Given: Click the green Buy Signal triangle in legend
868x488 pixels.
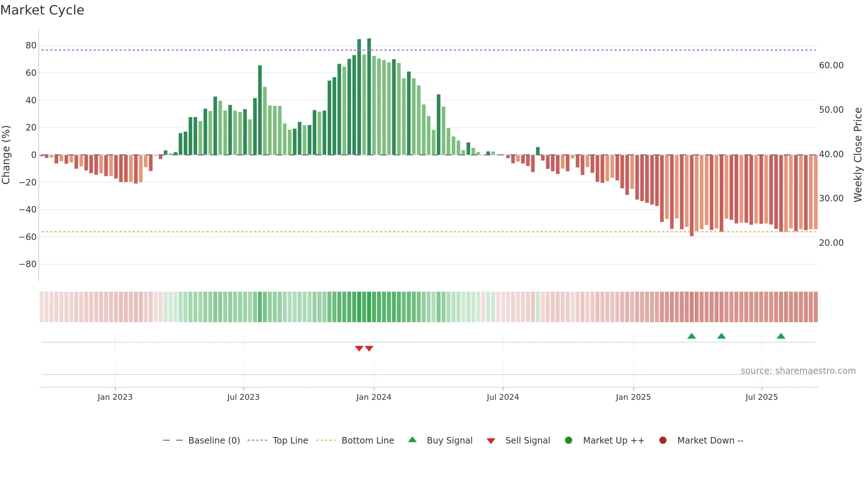Looking at the screenshot, I should click(x=412, y=440).
